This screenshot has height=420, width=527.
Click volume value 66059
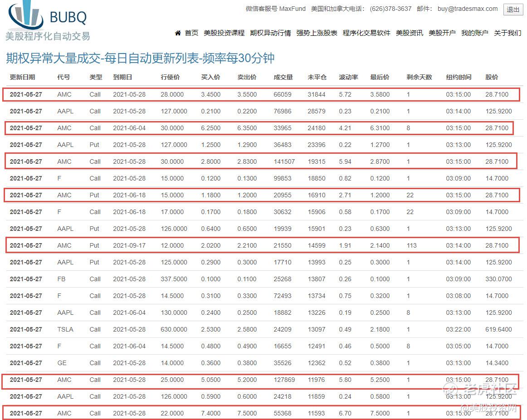[282, 94]
